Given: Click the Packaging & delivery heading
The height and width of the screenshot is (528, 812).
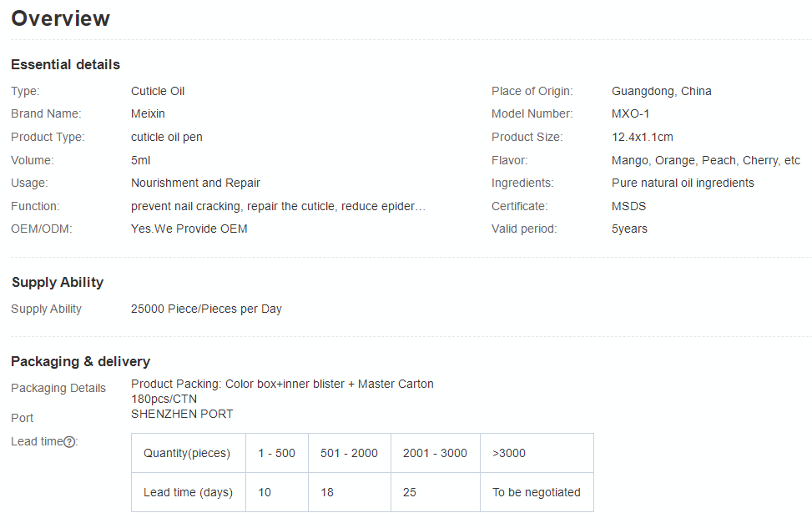Looking at the screenshot, I should [x=80, y=362].
